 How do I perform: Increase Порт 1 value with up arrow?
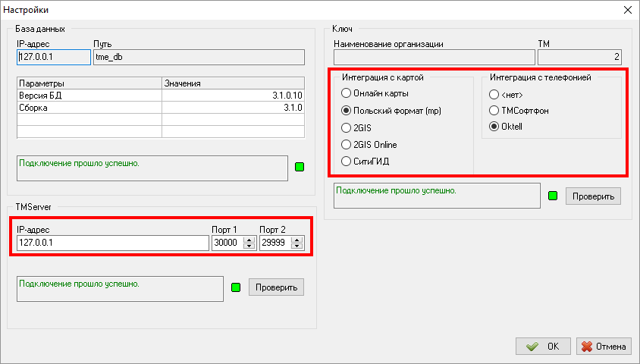tap(249, 240)
